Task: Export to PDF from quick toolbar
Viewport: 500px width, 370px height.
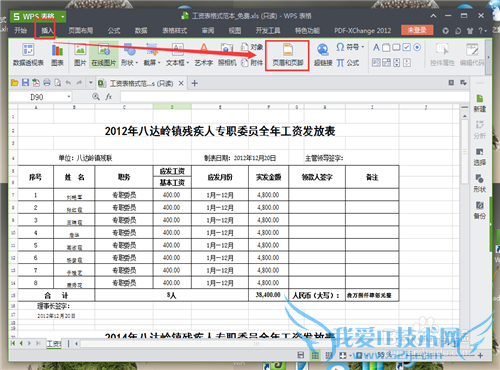Action: click(36, 83)
